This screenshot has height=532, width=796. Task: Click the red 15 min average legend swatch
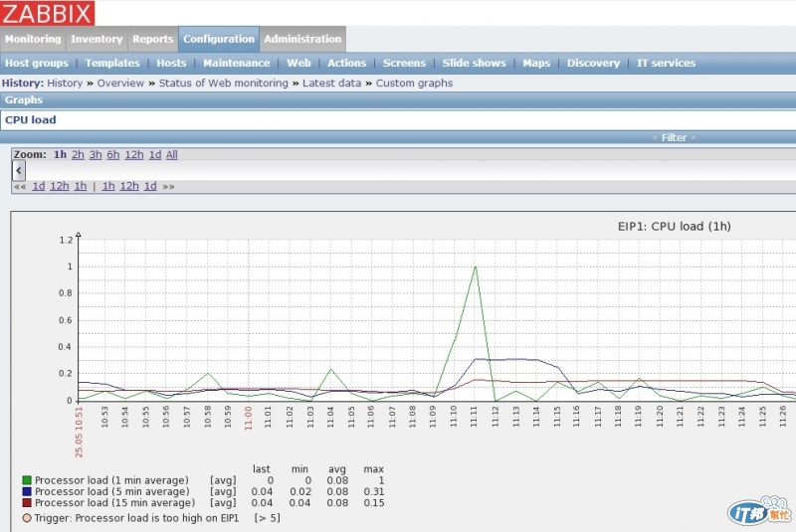pos(27,502)
